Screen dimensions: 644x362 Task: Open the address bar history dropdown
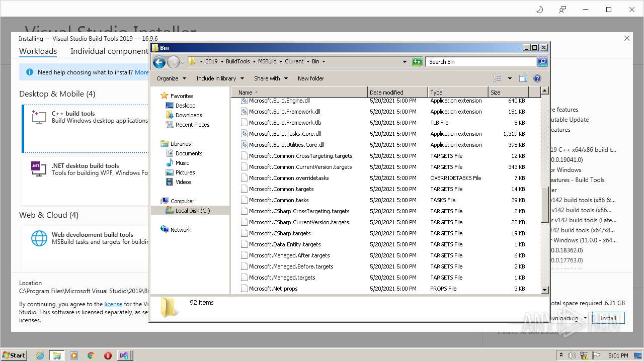405,62
